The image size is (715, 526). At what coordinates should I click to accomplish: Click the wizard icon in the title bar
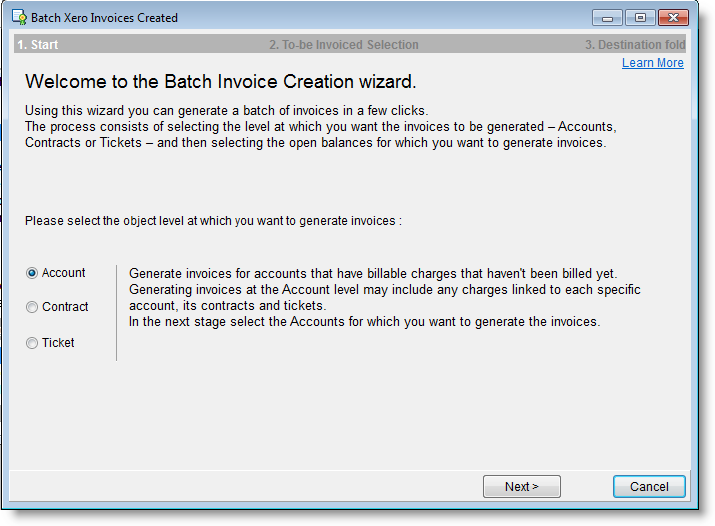pos(19,18)
